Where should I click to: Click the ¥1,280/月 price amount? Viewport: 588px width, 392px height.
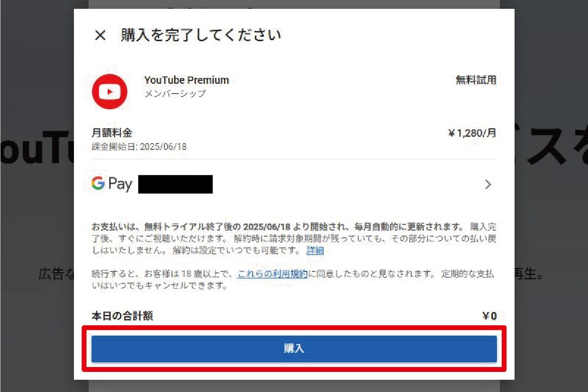click(x=472, y=133)
